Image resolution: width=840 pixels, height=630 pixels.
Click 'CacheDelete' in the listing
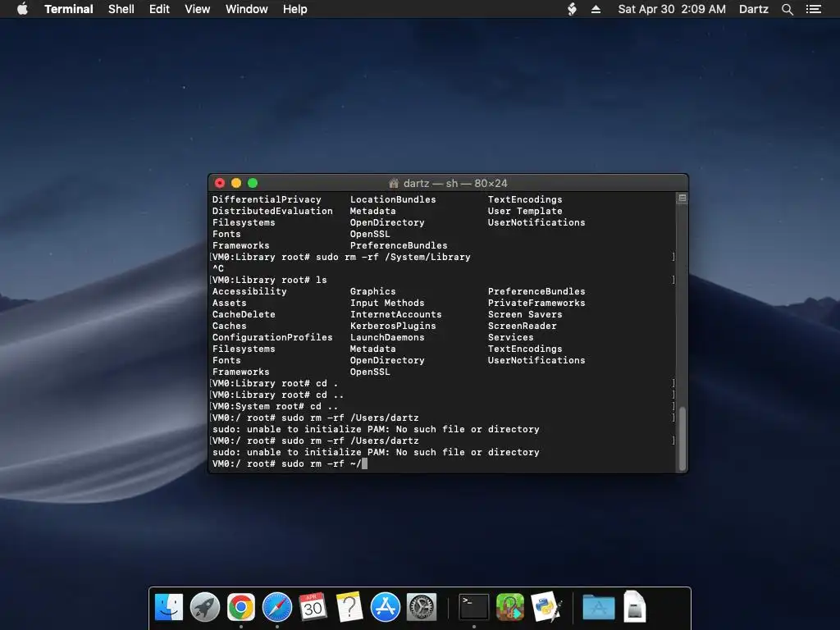click(x=244, y=314)
